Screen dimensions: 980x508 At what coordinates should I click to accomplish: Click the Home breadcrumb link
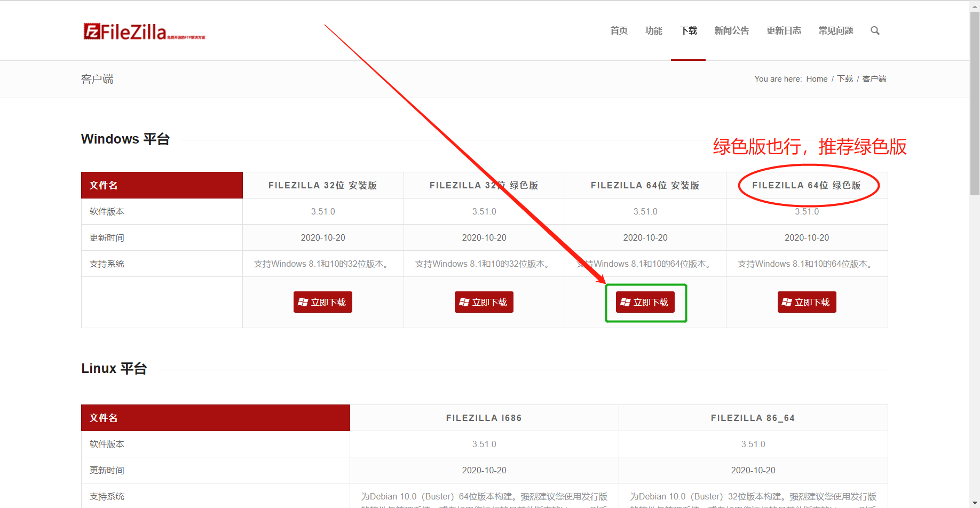coord(817,79)
